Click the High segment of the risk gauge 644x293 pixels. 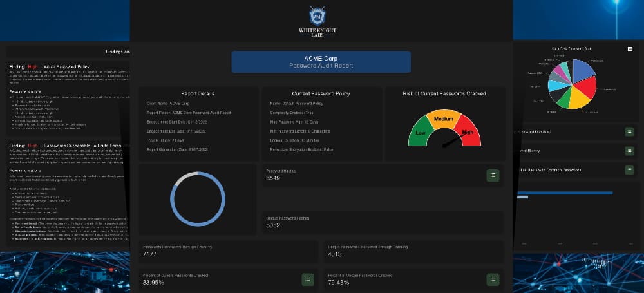(469, 132)
